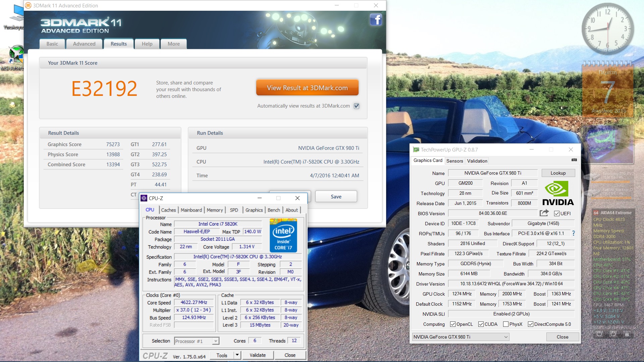
Task: Open Processor #1 selection dropdown
Action: [197, 341]
